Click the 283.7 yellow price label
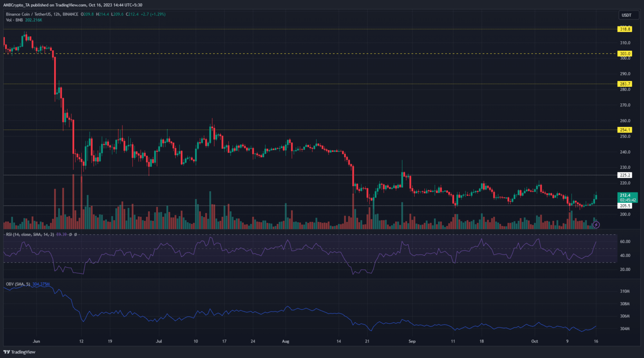 625,84
